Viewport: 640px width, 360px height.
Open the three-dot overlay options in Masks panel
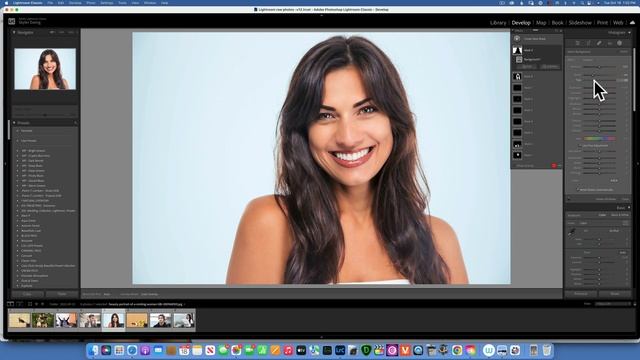pyautogui.click(x=560, y=166)
